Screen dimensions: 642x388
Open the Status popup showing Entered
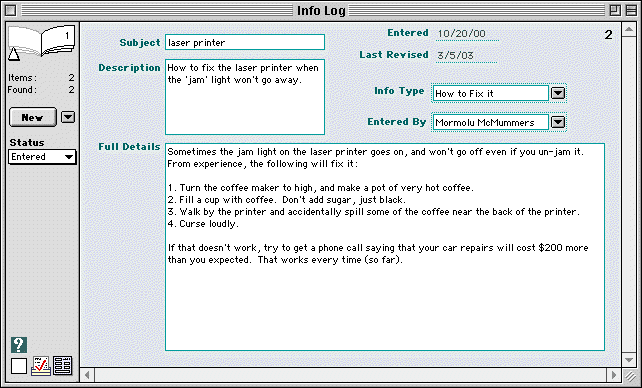point(42,157)
